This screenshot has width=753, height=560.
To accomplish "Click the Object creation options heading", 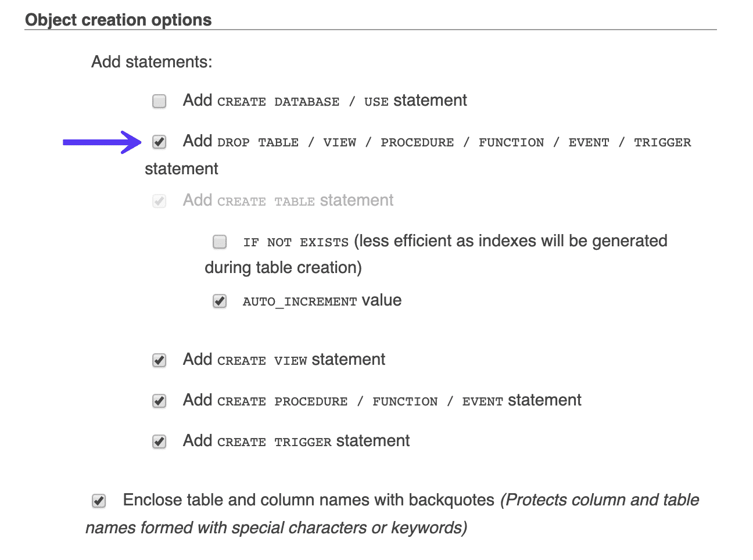I will [x=118, y=19].
